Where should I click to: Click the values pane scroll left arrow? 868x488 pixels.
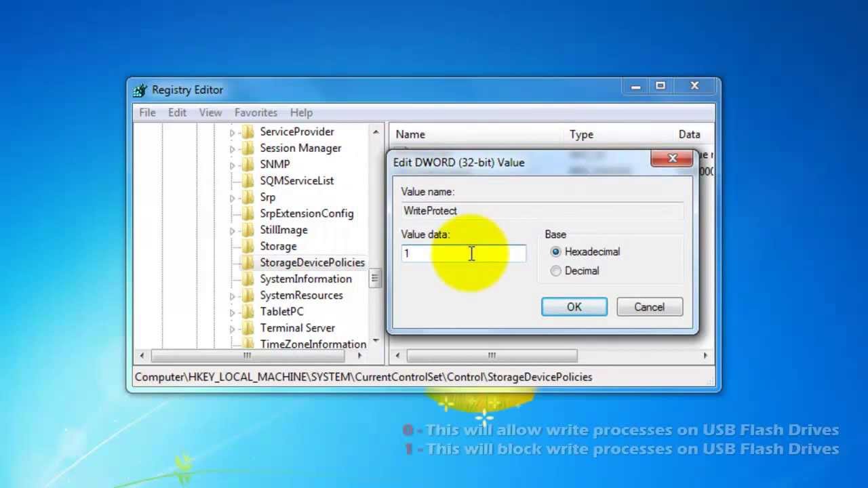(396, 355)
